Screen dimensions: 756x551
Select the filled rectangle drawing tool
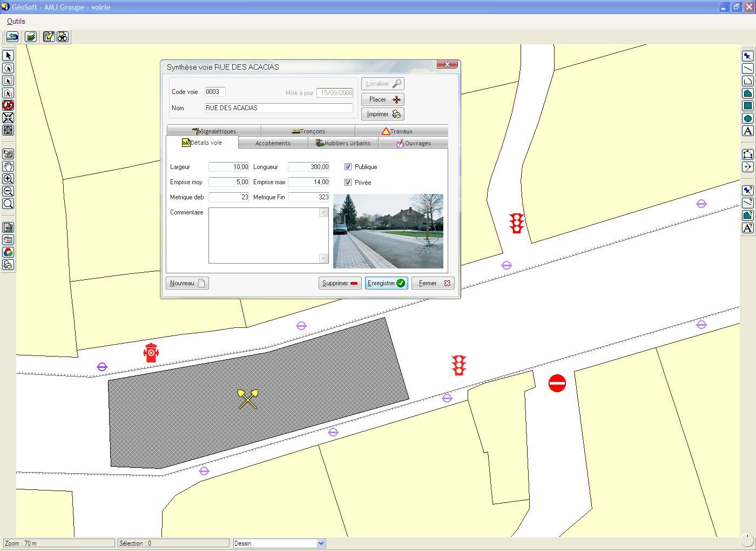tap(747, 106)
